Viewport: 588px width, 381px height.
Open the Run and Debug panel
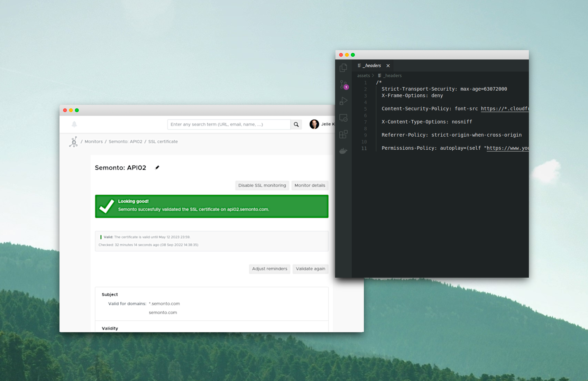click(343, 101)
